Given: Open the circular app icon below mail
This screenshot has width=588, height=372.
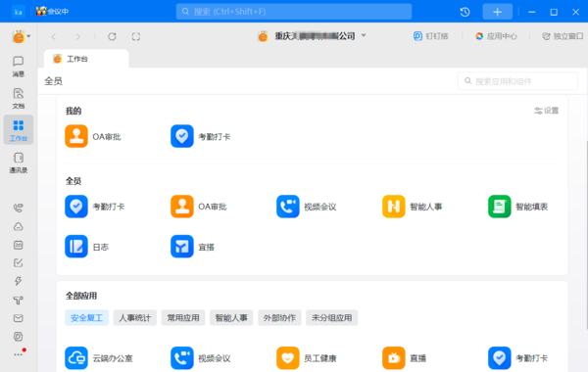Looking at the screenshot, I should (18, 336).
